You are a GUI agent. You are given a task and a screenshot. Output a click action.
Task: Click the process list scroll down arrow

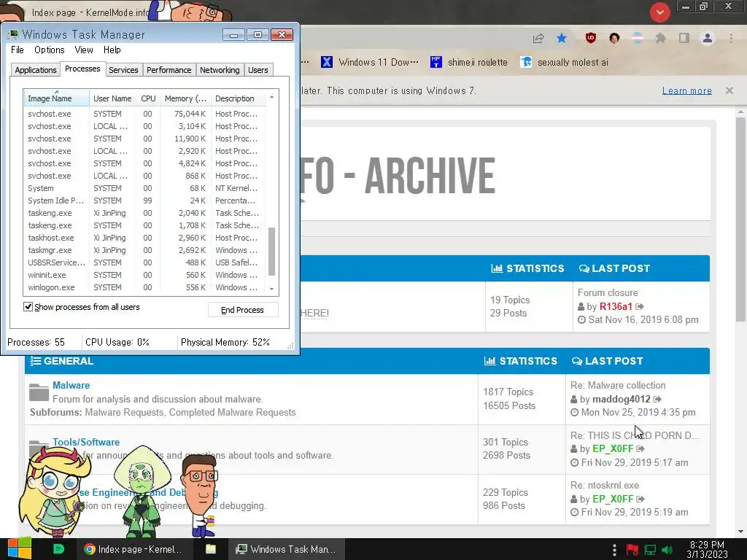pos(271,289)
